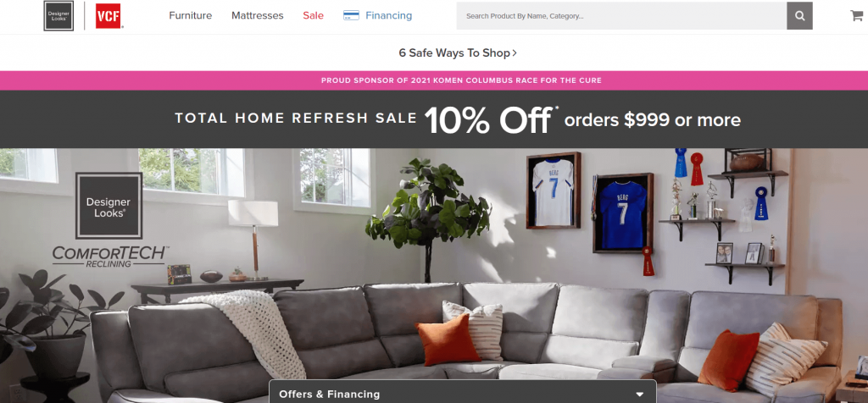Click the 10% Off promo text
868x403 pixels.
pos(487,120)
